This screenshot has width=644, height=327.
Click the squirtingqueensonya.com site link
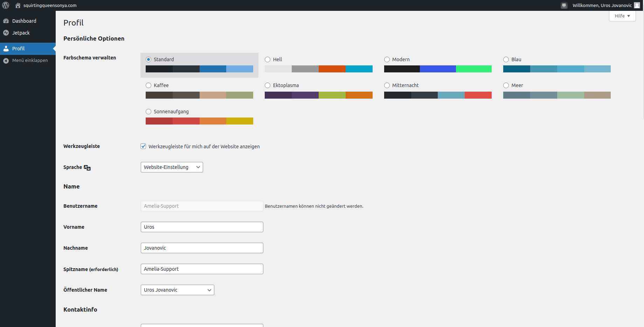(x=50, y=5)
